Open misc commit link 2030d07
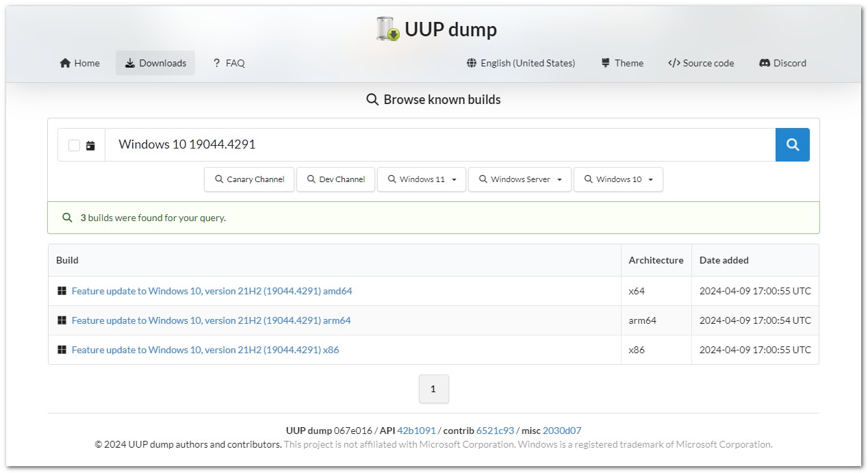The width and height of the screenshot is (868, 473). (562, 431)
